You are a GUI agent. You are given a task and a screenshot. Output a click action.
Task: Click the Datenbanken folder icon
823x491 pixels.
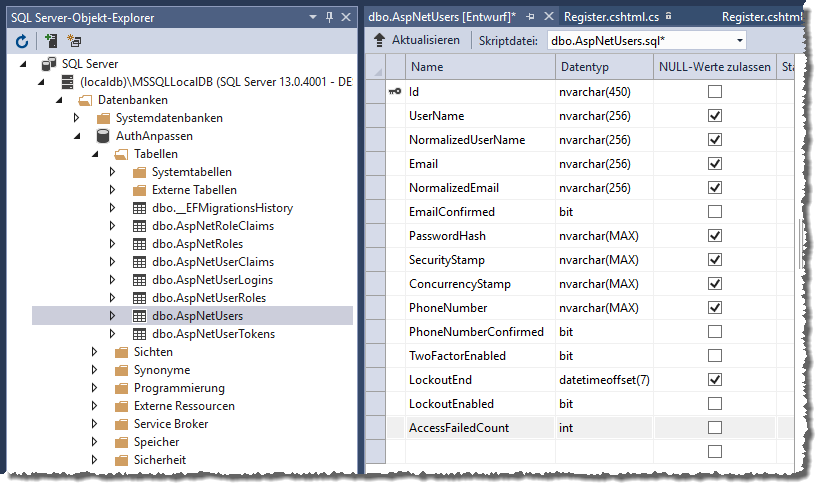point(85,100)
